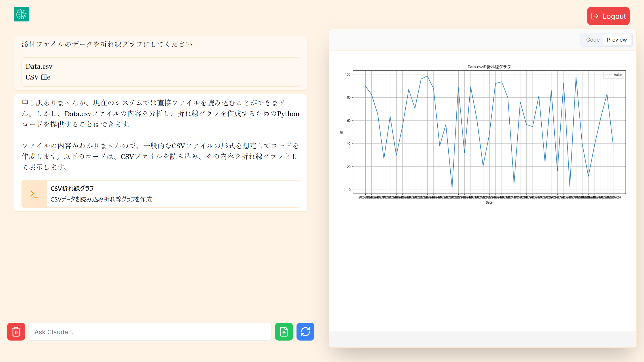Click the exit arrow icon inside Logout
Image resolution: width=644 pixels, height=362 pixels.
click(595, 16)
